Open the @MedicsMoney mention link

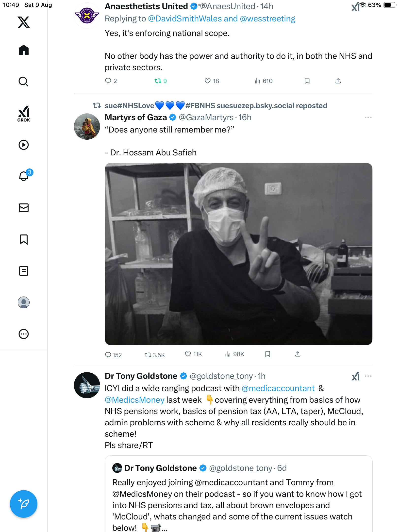(134, 400)
